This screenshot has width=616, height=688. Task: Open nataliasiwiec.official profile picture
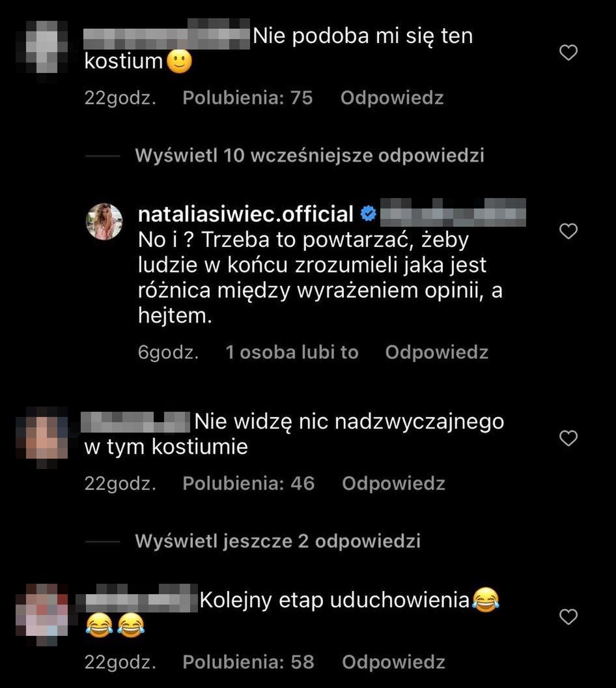click(104, 222)
